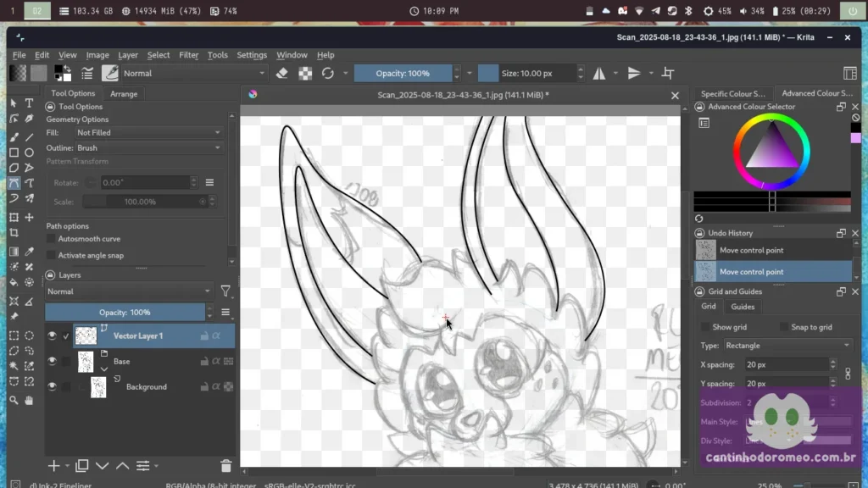868x488 pixels.
Task: Click horizontal mirror tool icon
Action: pos(599,73)
